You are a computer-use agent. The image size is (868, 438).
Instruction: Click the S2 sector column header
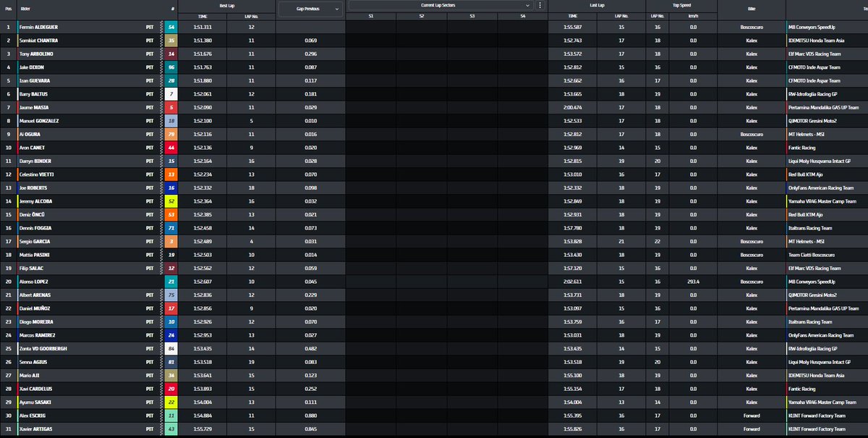(421, 15)
